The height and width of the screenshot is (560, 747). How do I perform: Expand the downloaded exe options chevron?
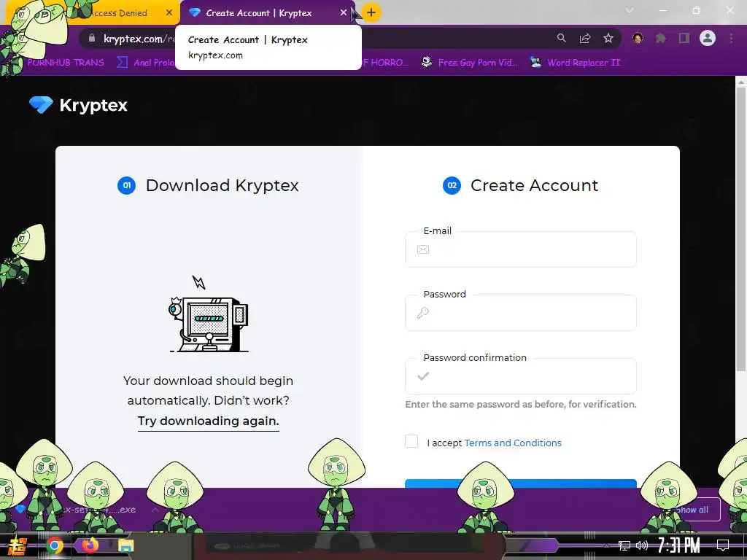[155, 510]
